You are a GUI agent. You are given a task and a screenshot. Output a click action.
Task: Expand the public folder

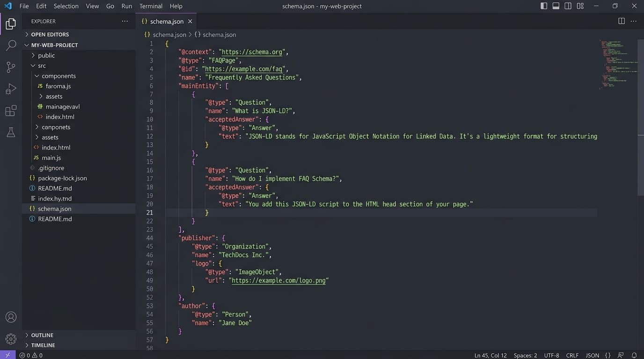pyautogui.click(x=46, y=55)
